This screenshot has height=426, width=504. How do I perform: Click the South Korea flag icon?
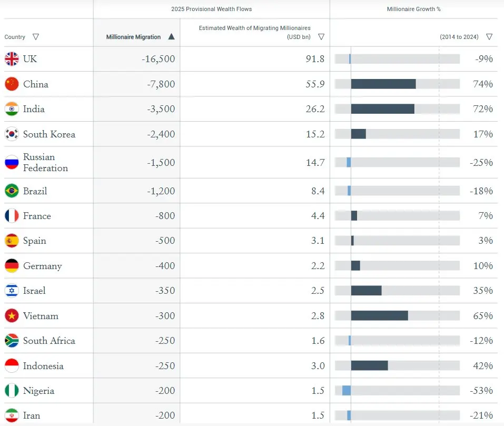12,134
